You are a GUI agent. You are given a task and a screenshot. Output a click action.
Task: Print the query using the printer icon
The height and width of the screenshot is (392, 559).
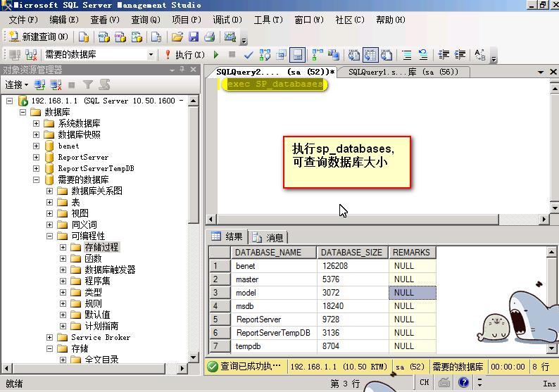pyautogui.click(x=210, y=37)
